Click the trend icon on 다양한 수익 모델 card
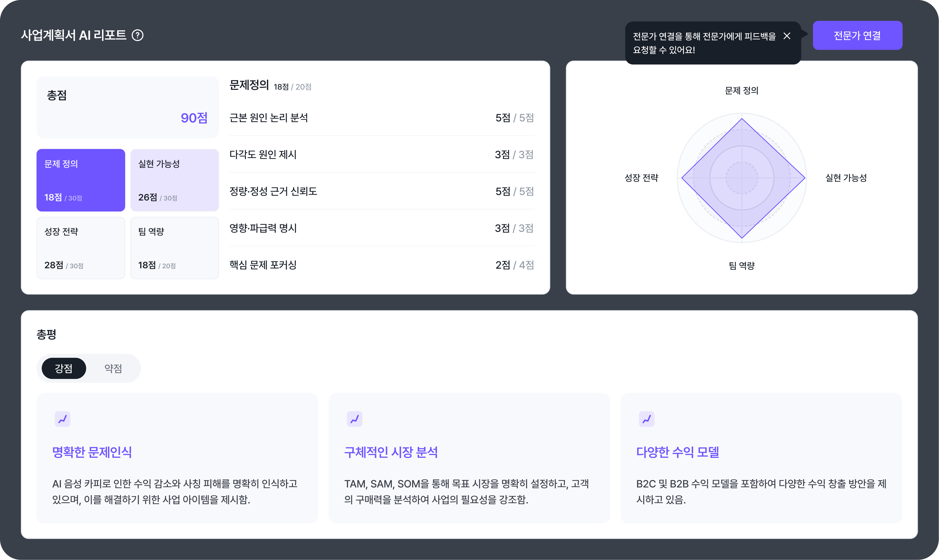The height and width of the screenshot is (560, 939). [647, 419]
